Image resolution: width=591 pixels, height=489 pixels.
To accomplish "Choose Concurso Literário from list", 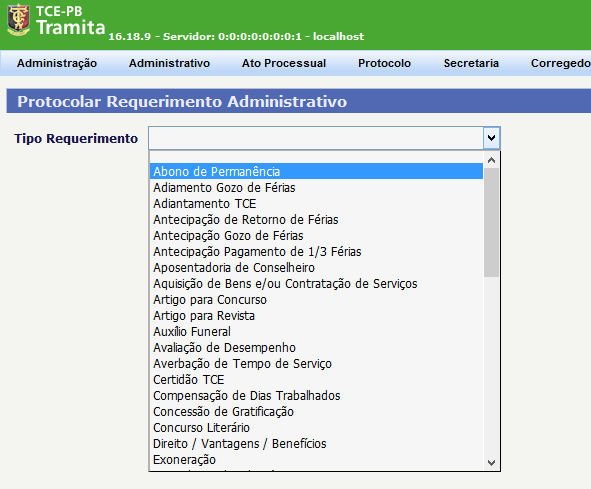I will [316, 428].
